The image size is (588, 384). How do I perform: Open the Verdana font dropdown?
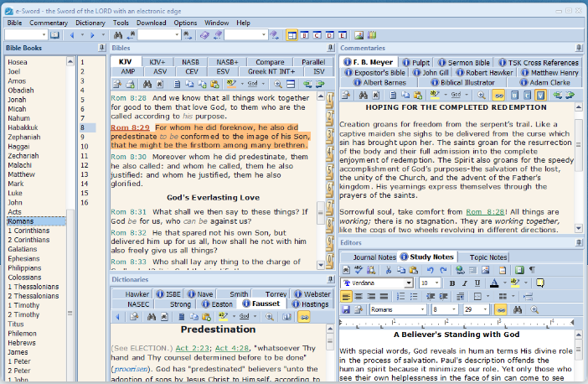[410, 283]
